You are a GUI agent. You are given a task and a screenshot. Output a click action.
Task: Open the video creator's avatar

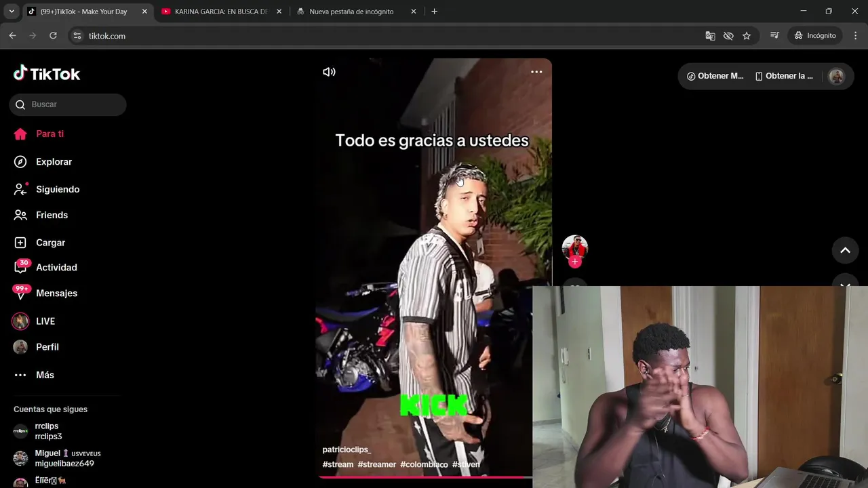[x=575, y=247]
